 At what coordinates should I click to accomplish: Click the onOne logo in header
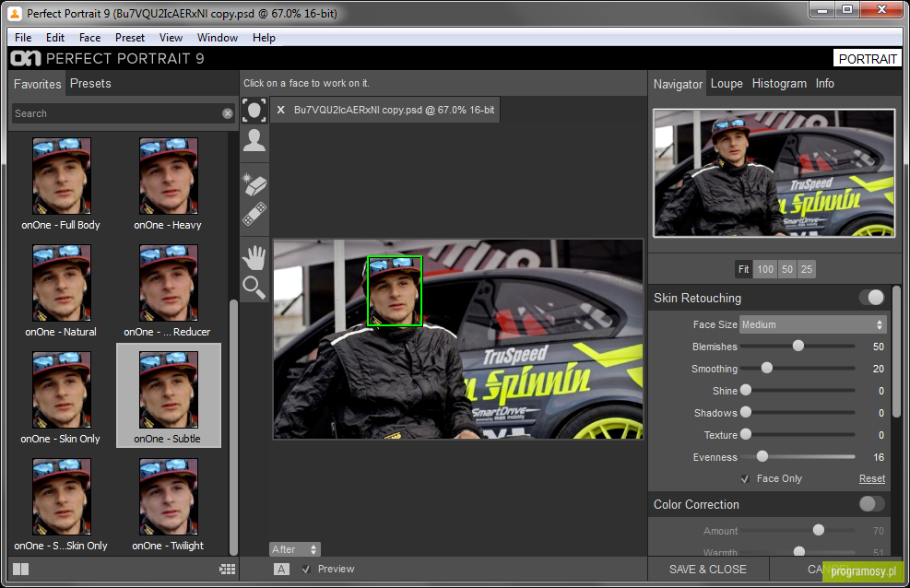pyautogui.click(x=26, y=59)
